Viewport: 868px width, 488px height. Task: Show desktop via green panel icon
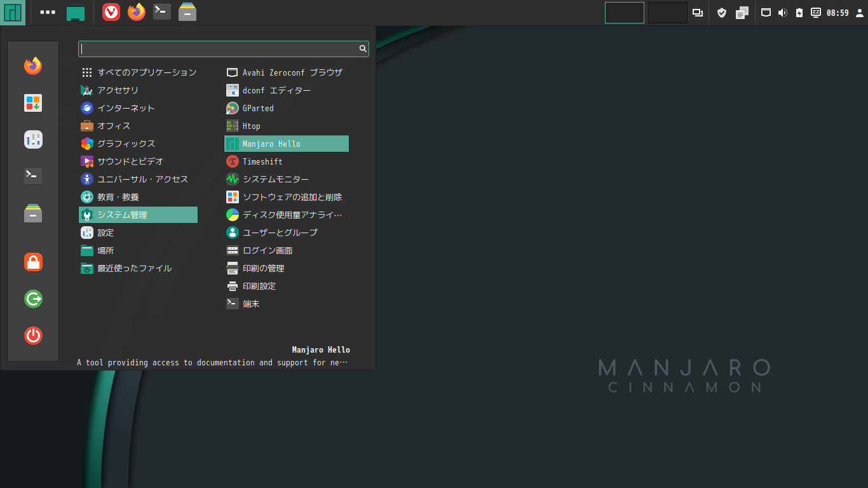[x=76, y=13]
